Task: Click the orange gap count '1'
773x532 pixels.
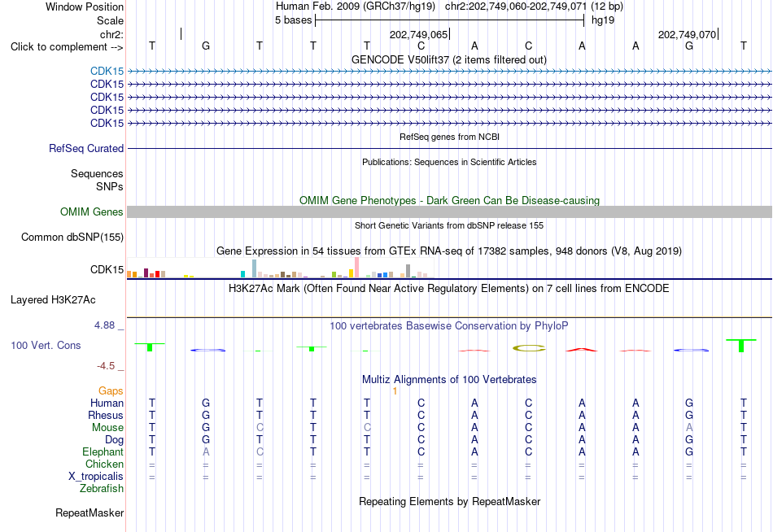Action: pos(395,391)
